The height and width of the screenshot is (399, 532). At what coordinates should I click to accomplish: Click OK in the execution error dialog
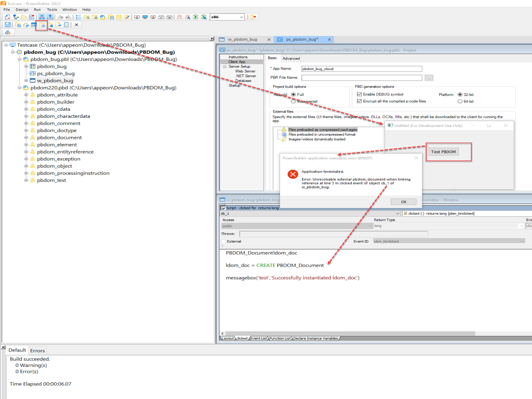[403, 202]
